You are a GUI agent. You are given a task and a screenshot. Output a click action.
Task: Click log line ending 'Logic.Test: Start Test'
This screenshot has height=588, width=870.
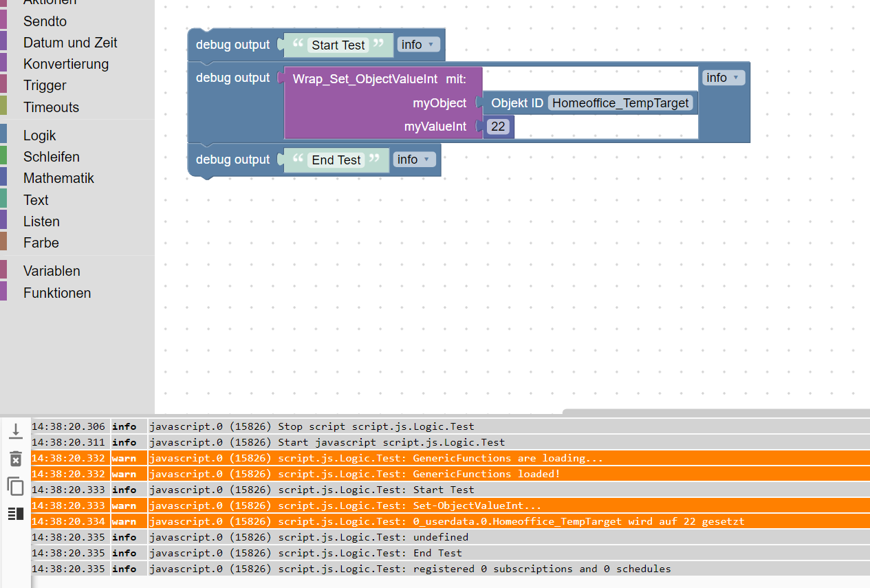tap(450, 490)
